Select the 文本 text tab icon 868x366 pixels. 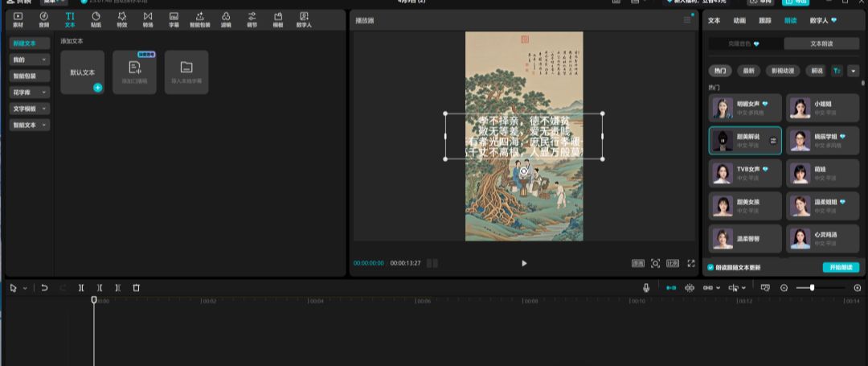pos(70,20)
